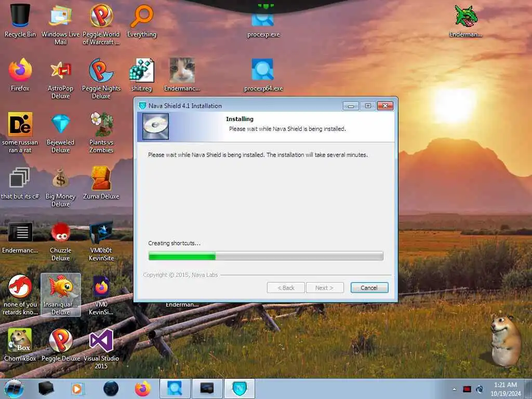This screenshot has height=399, width=532.
Task: Select 'some russian ran a rat' icon
Action: pos(20,132)
